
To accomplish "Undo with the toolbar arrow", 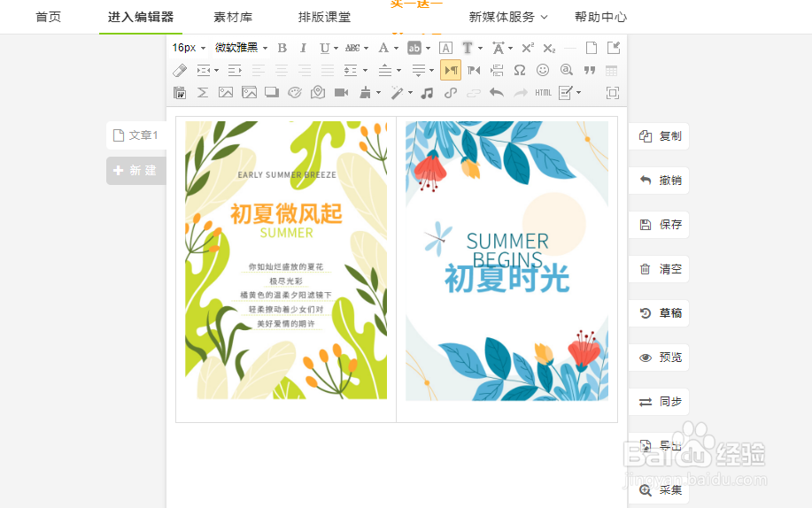I will click(497, 93).
